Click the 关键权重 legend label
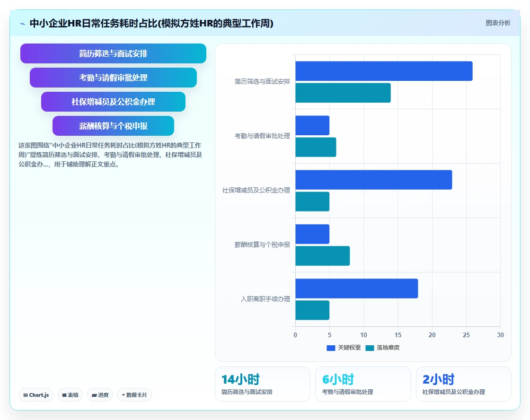 tap(349, 348)
